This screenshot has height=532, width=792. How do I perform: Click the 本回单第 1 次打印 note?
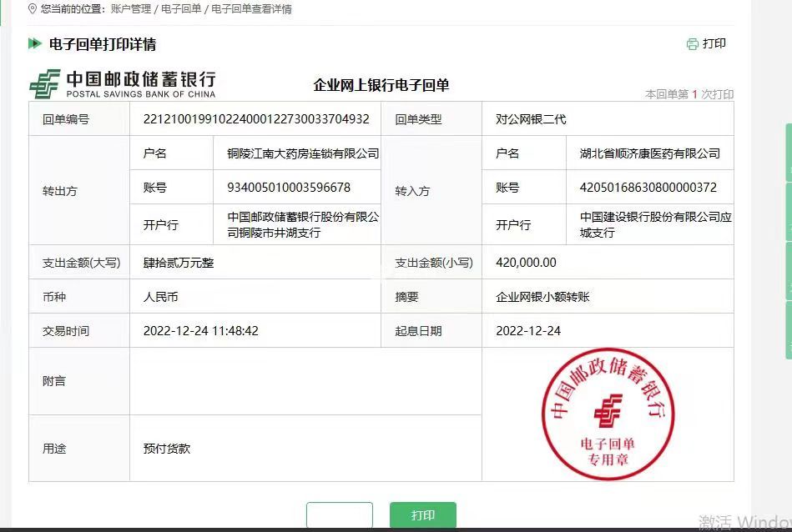click(x=689, y=94)
